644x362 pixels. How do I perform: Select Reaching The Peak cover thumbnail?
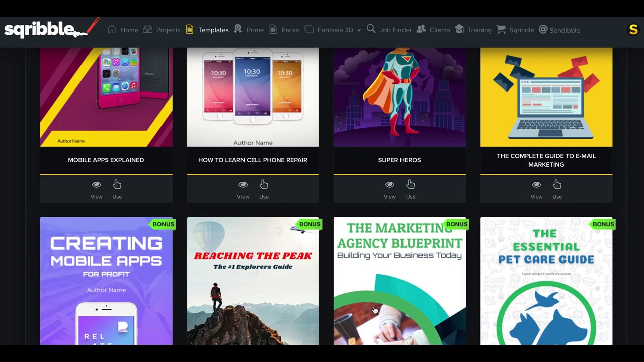coord(253,281)
